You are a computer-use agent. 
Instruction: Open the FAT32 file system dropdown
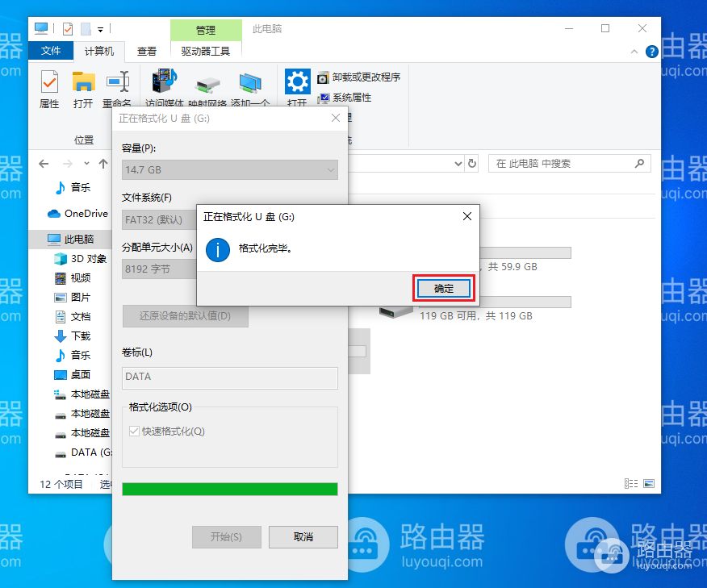[159, 220]
